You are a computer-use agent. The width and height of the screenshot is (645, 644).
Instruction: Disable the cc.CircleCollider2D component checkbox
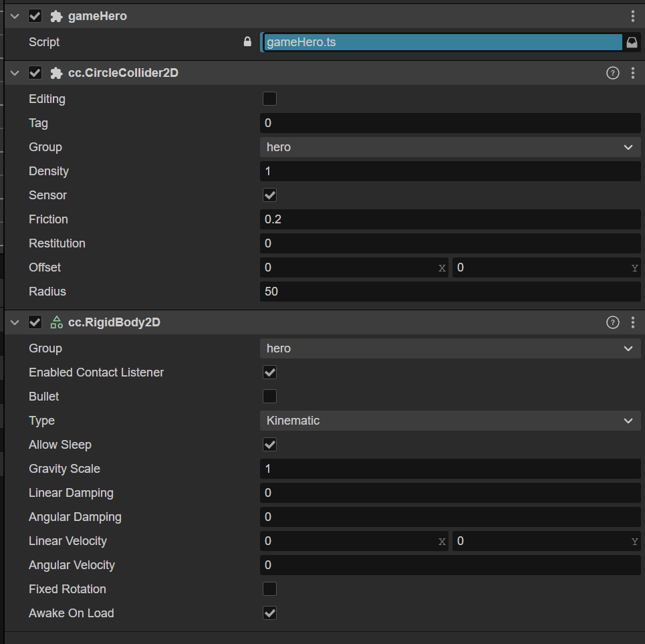point(35,73)
